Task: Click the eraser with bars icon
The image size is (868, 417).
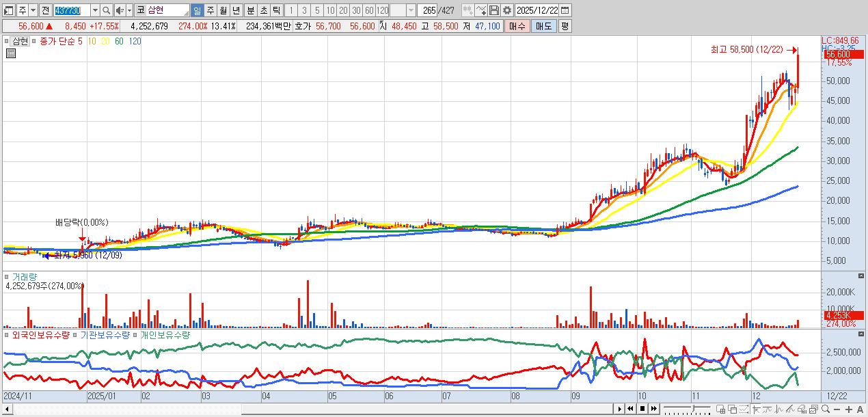Action: [802, 409]
